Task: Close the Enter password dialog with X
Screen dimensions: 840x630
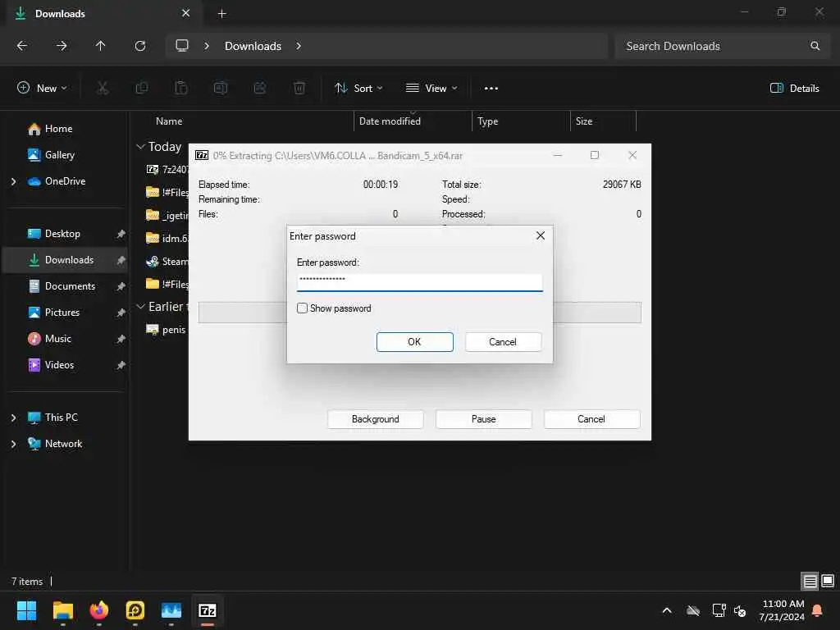Action: (540, 235)
